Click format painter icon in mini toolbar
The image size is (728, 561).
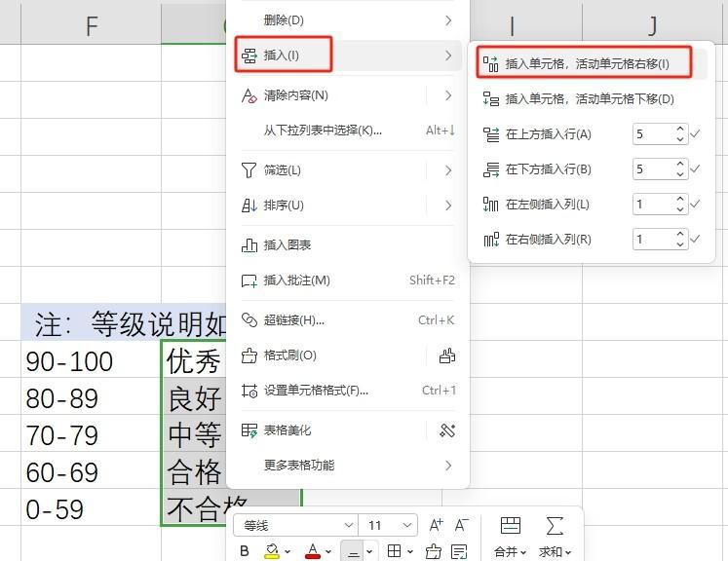pos(433,551)
